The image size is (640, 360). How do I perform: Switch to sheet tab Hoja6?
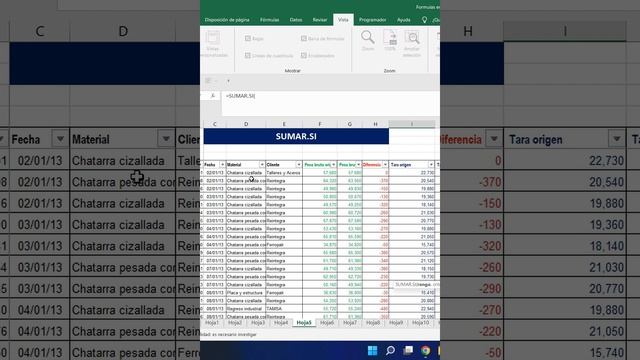pos(327,322)
